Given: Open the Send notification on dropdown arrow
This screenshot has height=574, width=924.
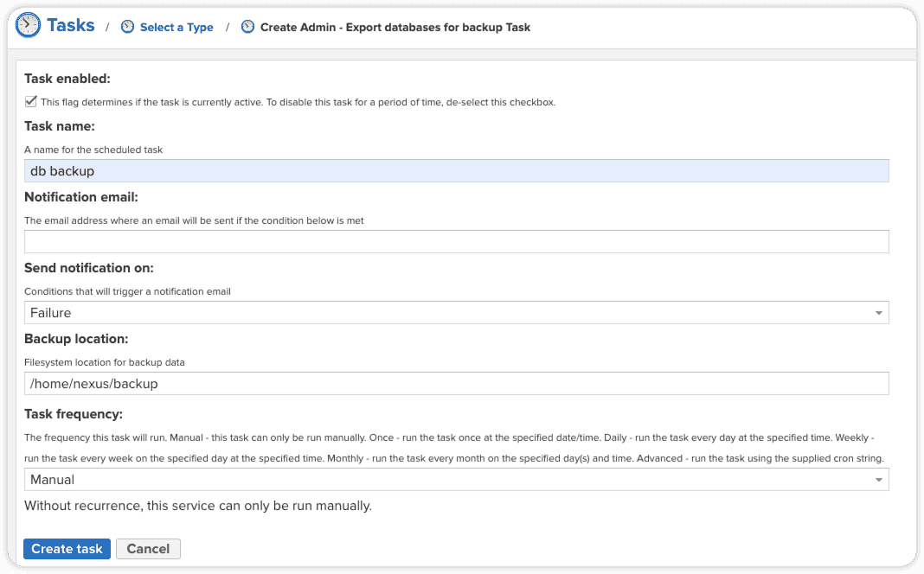Looking at the screenshot, I should (x=878, y=313).
